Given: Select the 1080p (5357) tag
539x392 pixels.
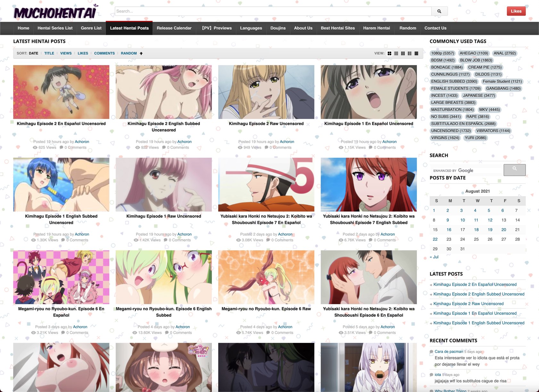Looking at the screenshot, I should (x=443, y=53).
